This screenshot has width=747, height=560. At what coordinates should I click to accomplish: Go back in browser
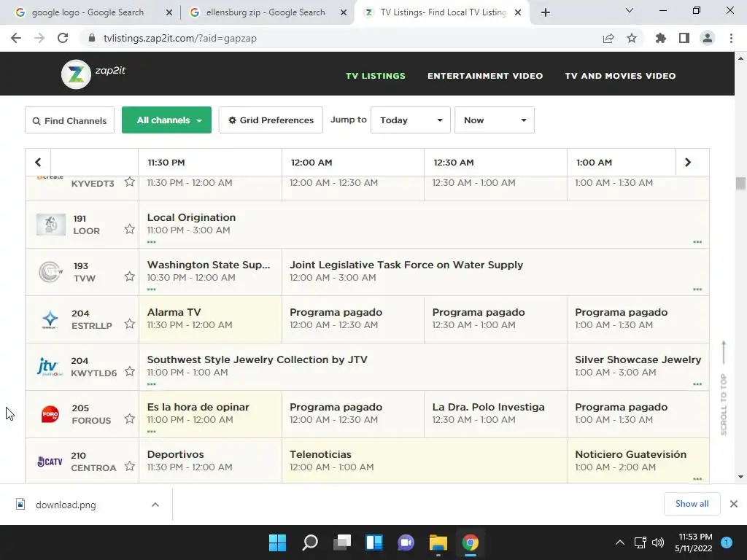click(x=16, y=38)
